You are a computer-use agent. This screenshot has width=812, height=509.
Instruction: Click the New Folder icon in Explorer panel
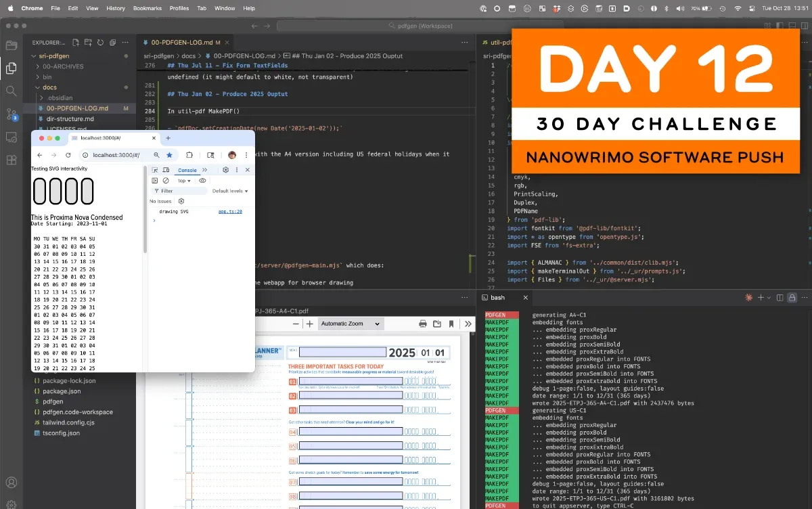coord(88,42)
